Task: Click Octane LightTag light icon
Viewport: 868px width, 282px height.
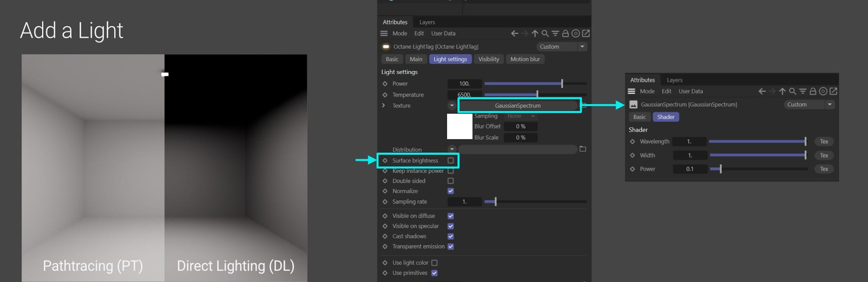Action: (x=386, y=46)
